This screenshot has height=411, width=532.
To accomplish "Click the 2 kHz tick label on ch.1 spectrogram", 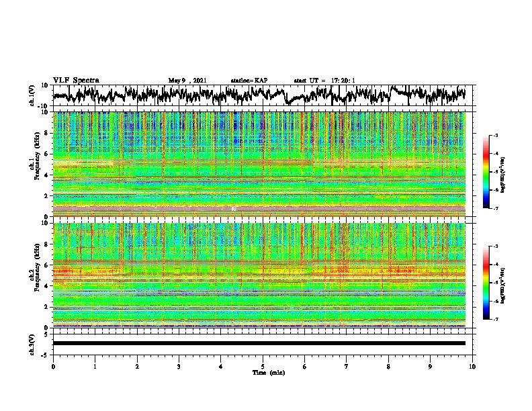I will point(47,195).
